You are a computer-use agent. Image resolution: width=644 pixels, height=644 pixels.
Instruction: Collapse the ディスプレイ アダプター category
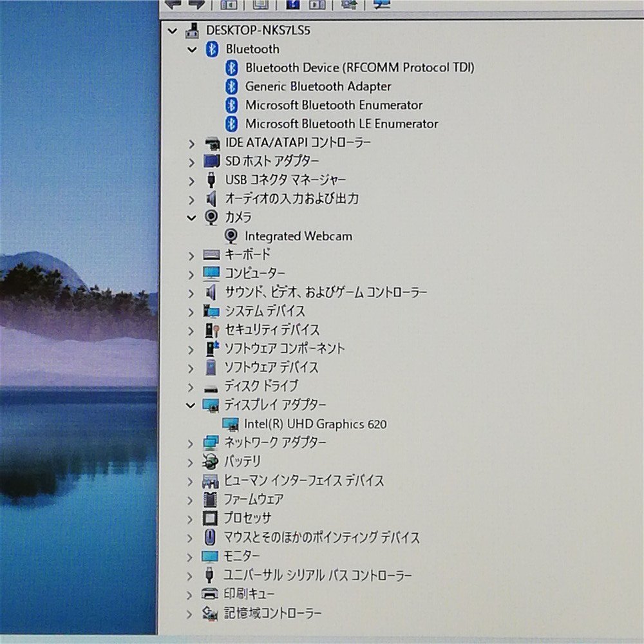[x=190, y=405]
